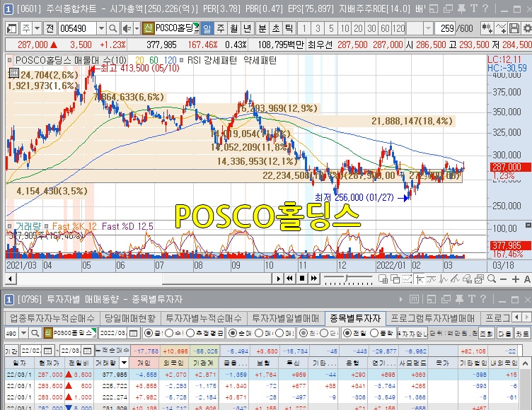Select the 수 (quantity) radio button
This screenshot has height=410, width=532.
169,334
